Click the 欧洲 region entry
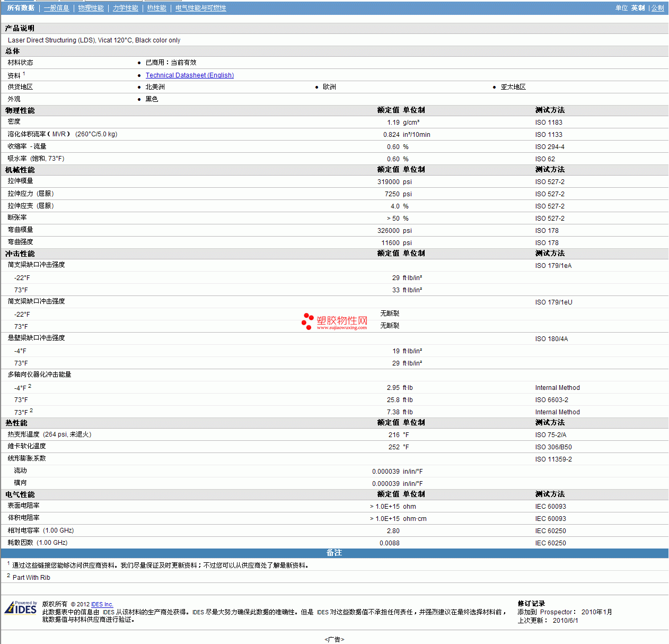669x644 pixels. (329, 87)
